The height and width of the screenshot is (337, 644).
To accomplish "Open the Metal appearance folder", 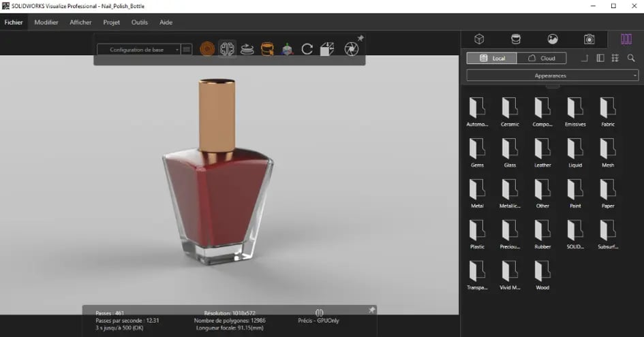I will click(477, 193).
